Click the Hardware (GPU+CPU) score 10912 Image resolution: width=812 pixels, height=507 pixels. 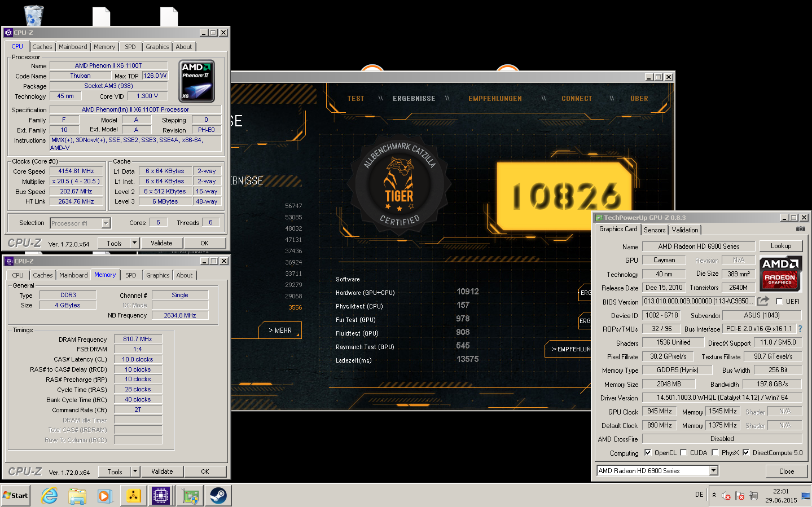pyautogui.click(x=467, y=292)
